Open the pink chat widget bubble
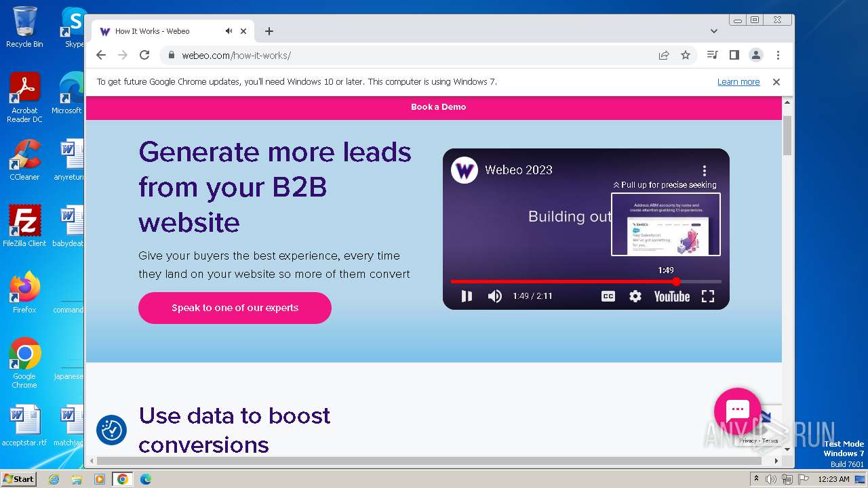 click(737, 411)
